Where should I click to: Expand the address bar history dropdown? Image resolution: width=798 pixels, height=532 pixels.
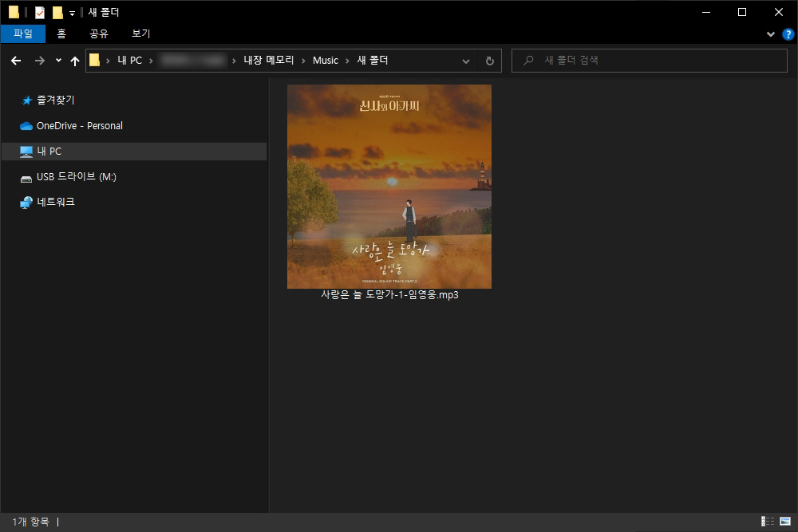coord(466,61)
